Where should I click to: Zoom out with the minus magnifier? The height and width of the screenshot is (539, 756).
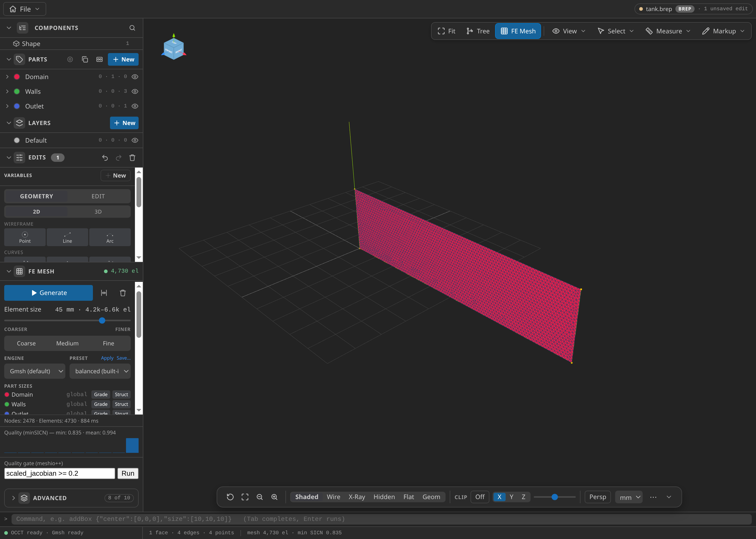point(260,497)
